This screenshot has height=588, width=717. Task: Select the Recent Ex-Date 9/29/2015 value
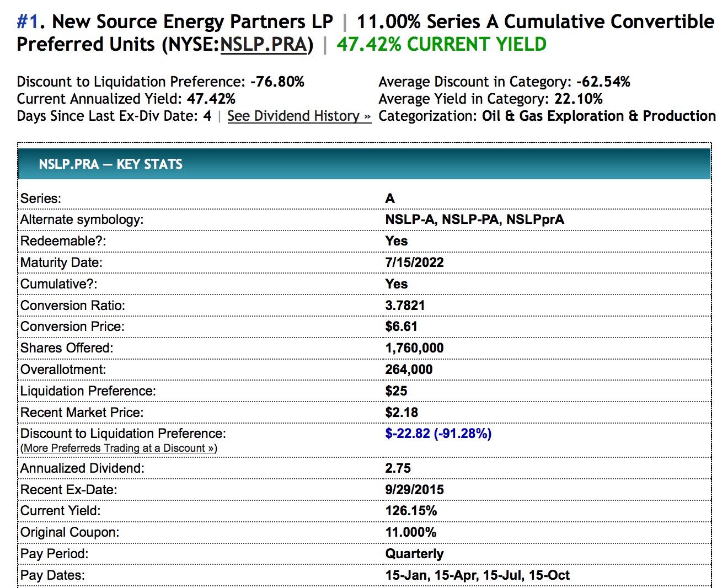(414, 490)
